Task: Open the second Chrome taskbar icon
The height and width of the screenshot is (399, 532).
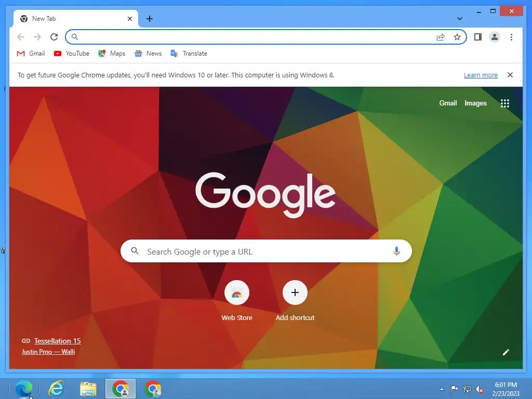Action: pyautogui.click(x=153, y=389)
